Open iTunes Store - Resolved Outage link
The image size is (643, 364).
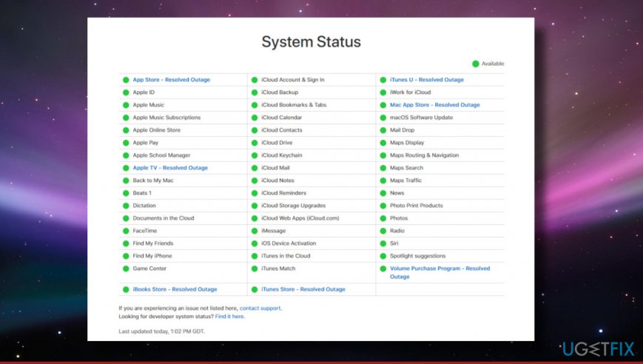click(303, 289)
